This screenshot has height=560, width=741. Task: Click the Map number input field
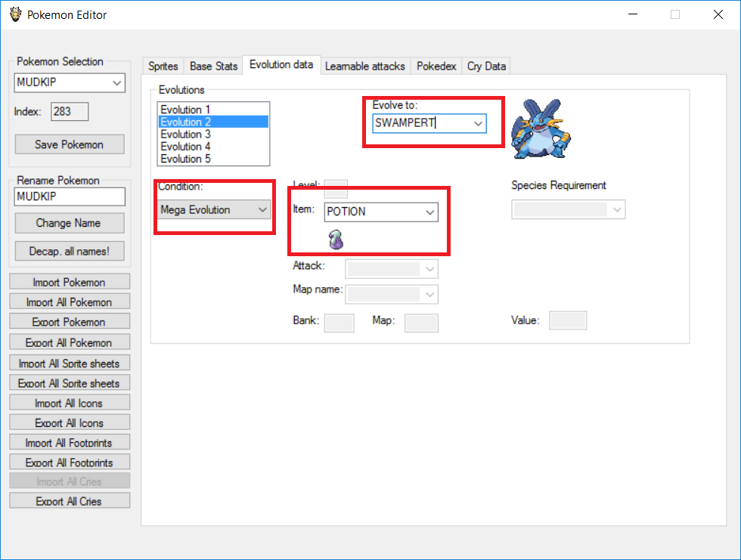point(421,323)
